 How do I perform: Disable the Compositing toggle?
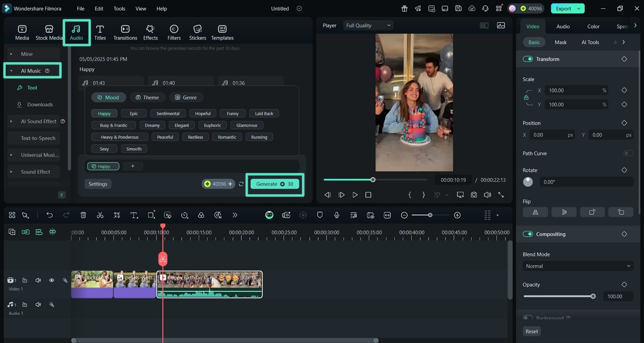pyautogui.click(x=528, y=234)
